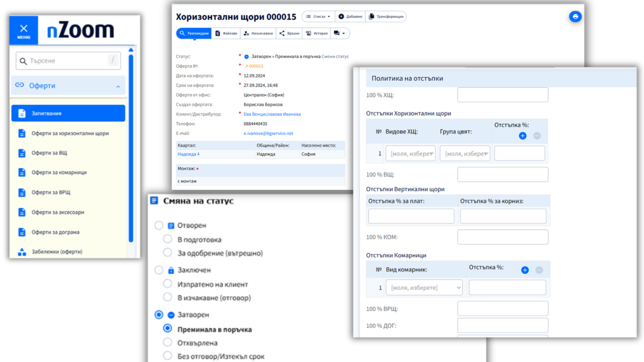Viewport: 644px width, 362px height.
Task: Click the 100 % ДОГ input field
Action: (x=503, y=325)
